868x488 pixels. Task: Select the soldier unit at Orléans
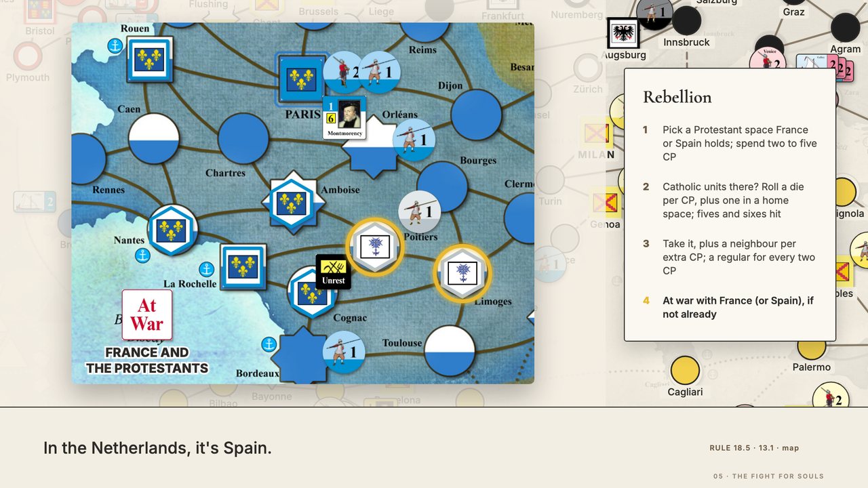[414, 140]
